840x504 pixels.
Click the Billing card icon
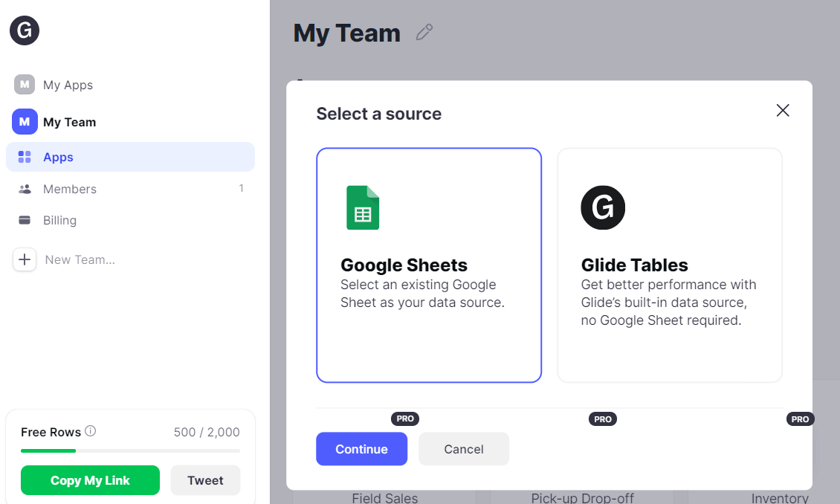[25, 220]
